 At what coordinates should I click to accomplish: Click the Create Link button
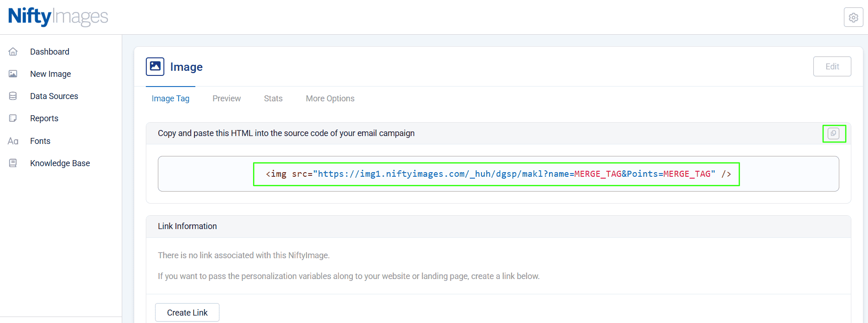click(x=187, y=312)
